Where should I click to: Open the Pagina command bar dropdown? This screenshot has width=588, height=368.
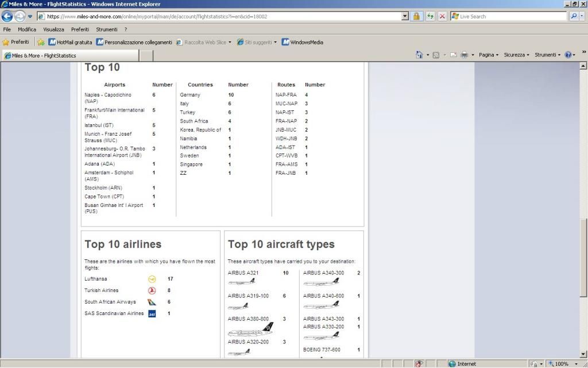pos(489,55)
